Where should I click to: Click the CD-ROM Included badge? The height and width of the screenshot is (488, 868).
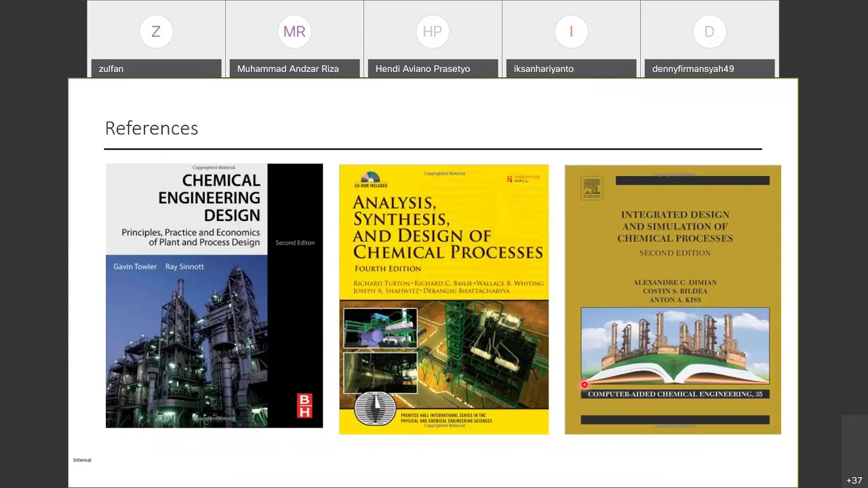370,180
